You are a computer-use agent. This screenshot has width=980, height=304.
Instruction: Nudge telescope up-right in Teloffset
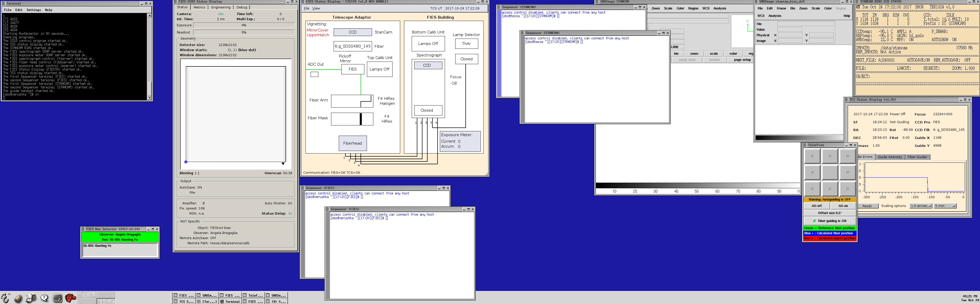847,156
